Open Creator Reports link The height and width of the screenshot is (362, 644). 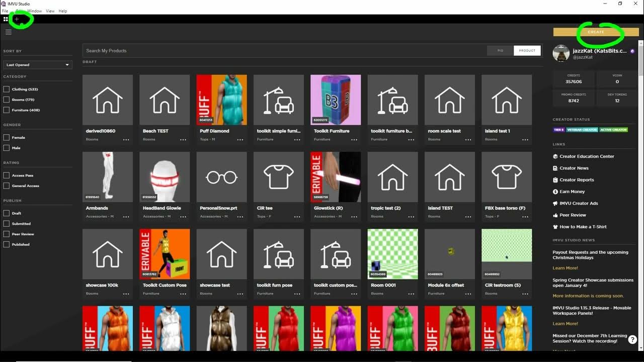577,179
